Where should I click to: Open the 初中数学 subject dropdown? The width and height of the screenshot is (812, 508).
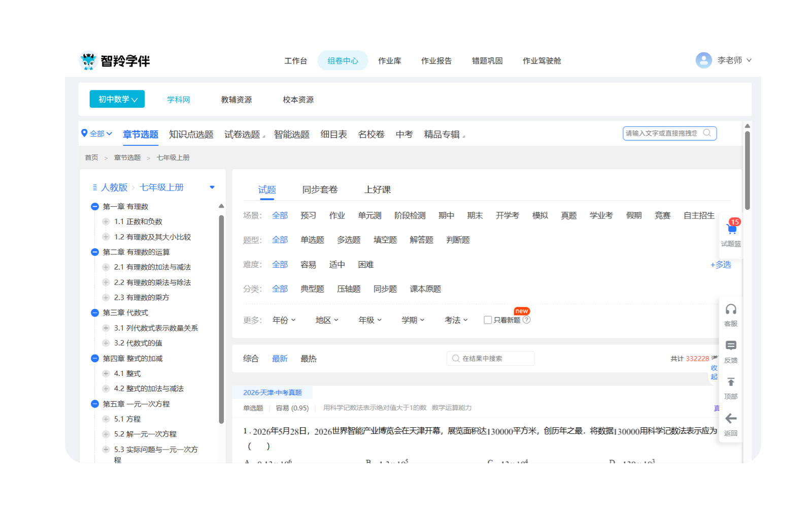tap(117, 99)
